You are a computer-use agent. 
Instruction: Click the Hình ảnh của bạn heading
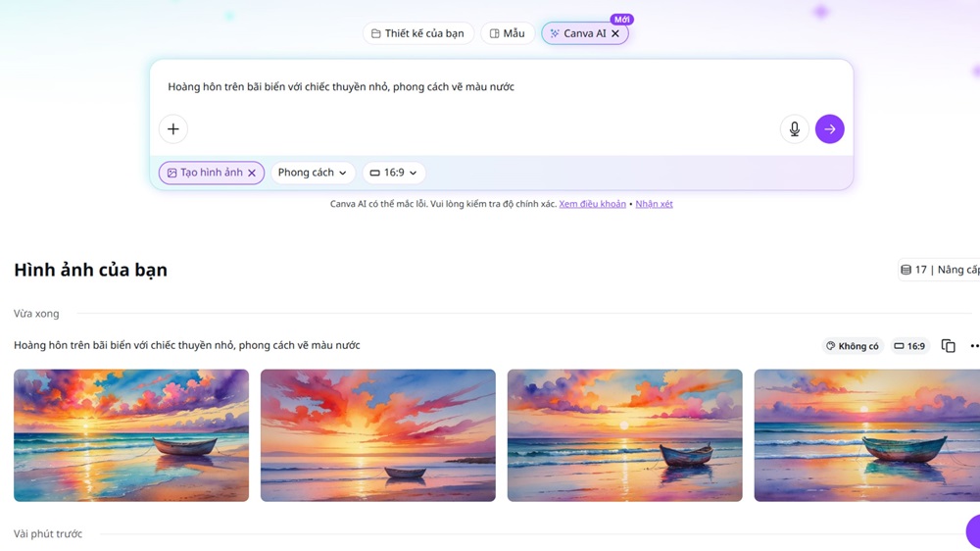pyautogui.click(x=90, y=271)
